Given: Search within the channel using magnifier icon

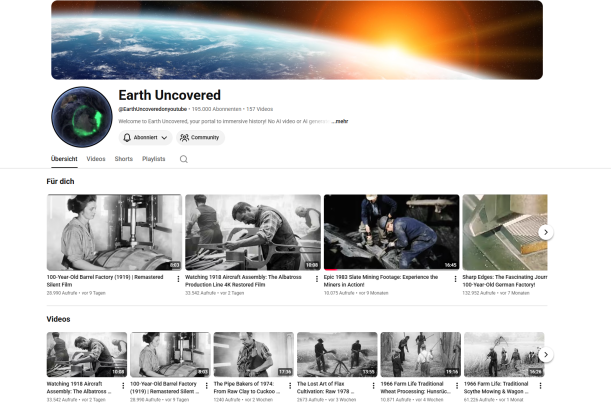Looking at the screenshot, I should pos(184,159).
